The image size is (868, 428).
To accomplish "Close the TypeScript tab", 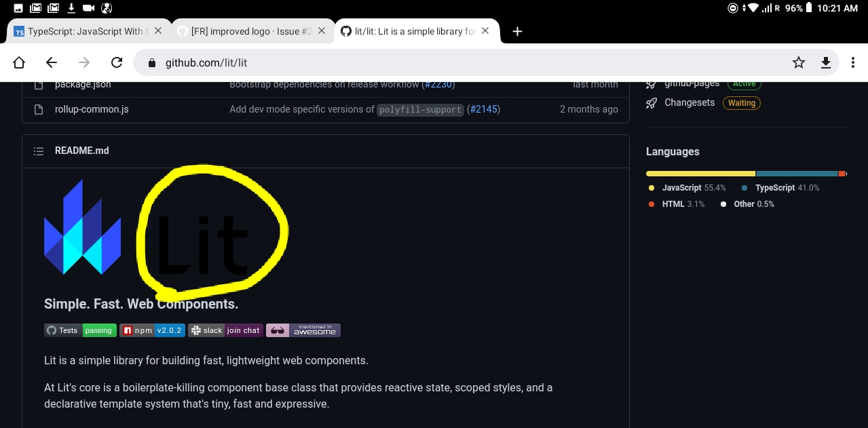I will [158, 31].
